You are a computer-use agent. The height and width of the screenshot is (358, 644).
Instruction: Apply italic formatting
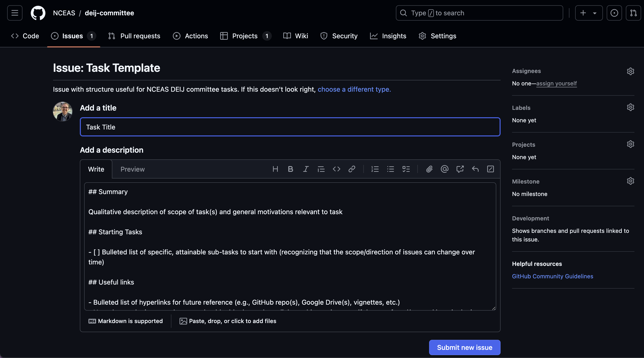click(306, 169)
